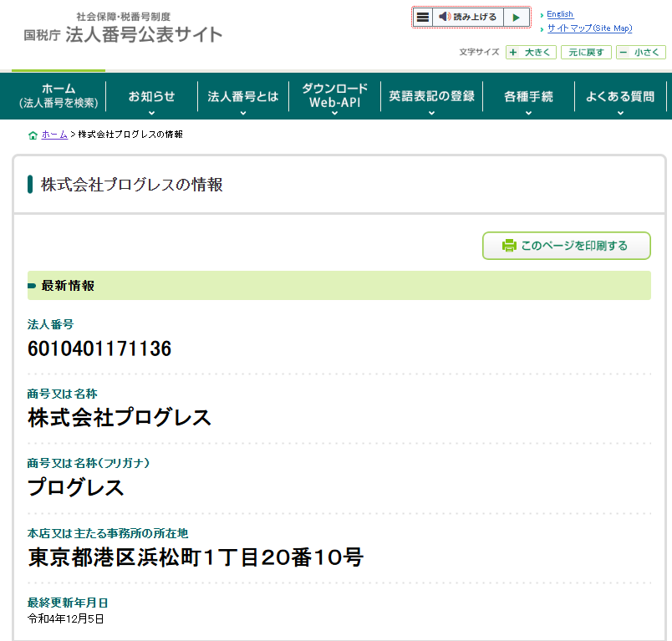Image resolution: width=672 pixels, height=641 pixels.
Task: Start read-aloud with the play button
Action: point(517,18)
